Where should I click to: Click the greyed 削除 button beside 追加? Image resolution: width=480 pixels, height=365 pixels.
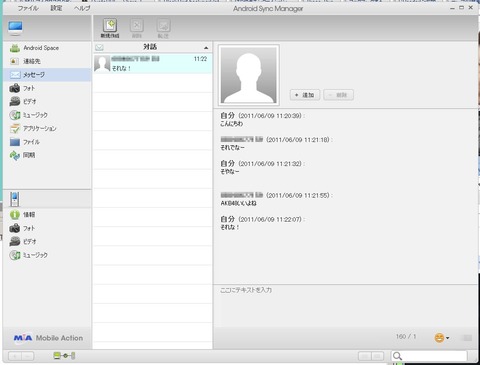(338, 95)
